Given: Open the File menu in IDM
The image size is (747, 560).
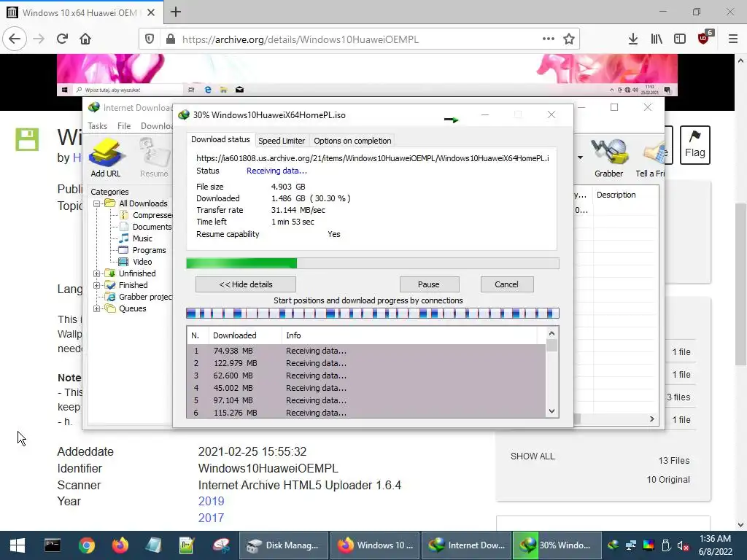Looking at the screenshot, I should click(124, 126).
